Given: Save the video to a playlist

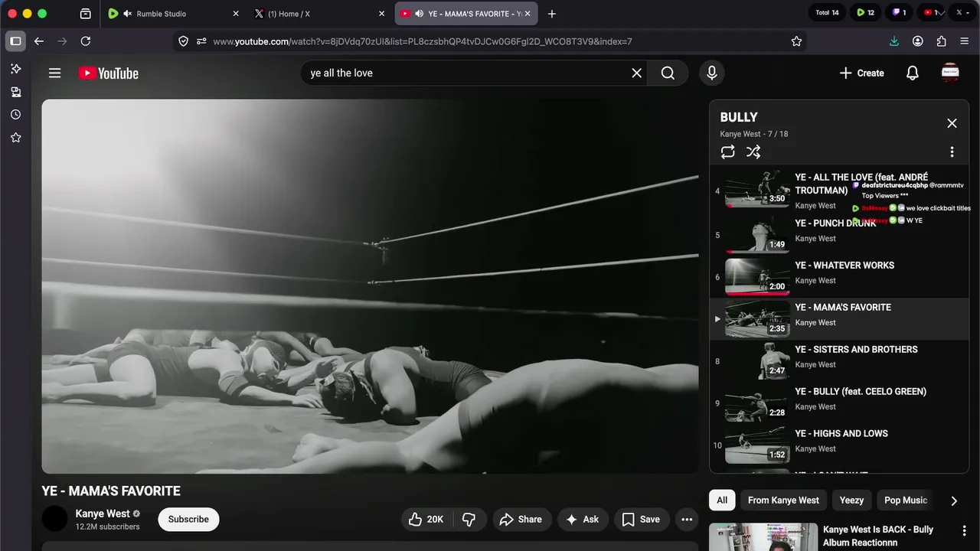Looking at the screenshot, I should [641, 520].
